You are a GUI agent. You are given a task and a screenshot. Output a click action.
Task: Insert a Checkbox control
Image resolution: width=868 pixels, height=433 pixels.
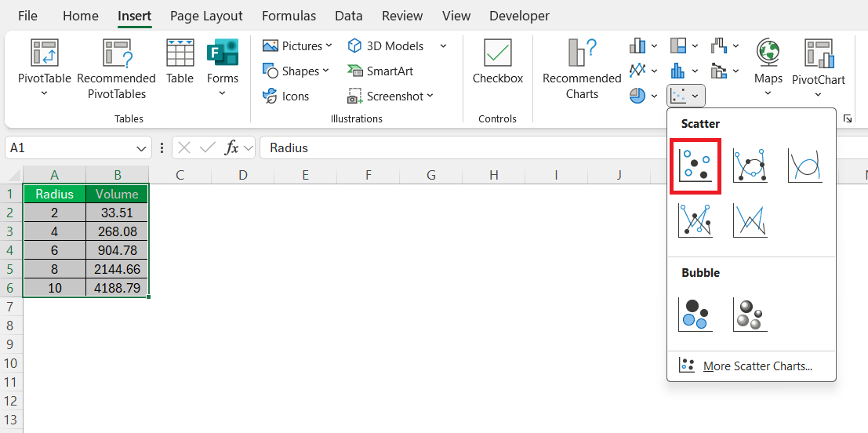pyautogui.click(x=498, y=62)
